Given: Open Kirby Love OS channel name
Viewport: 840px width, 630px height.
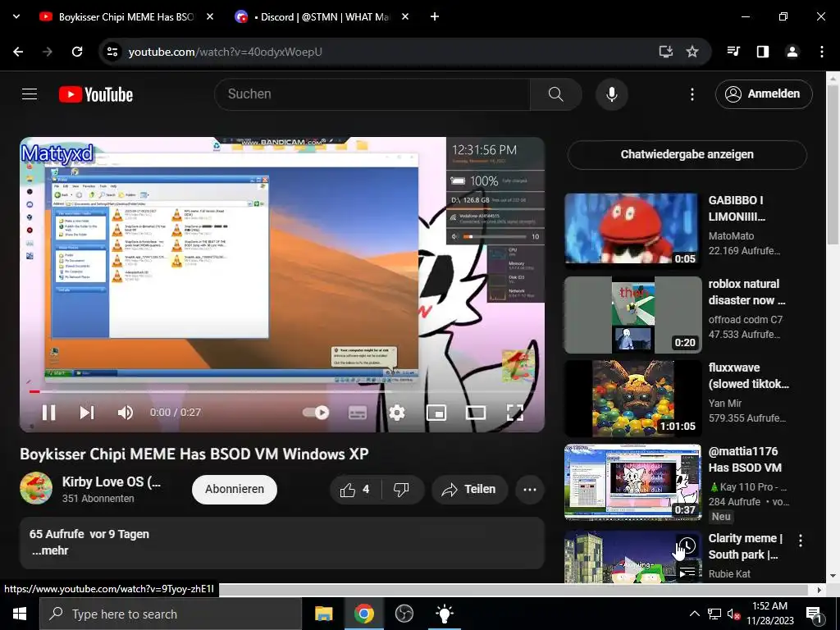Looking at the screenshot, I should coord(112,482).
